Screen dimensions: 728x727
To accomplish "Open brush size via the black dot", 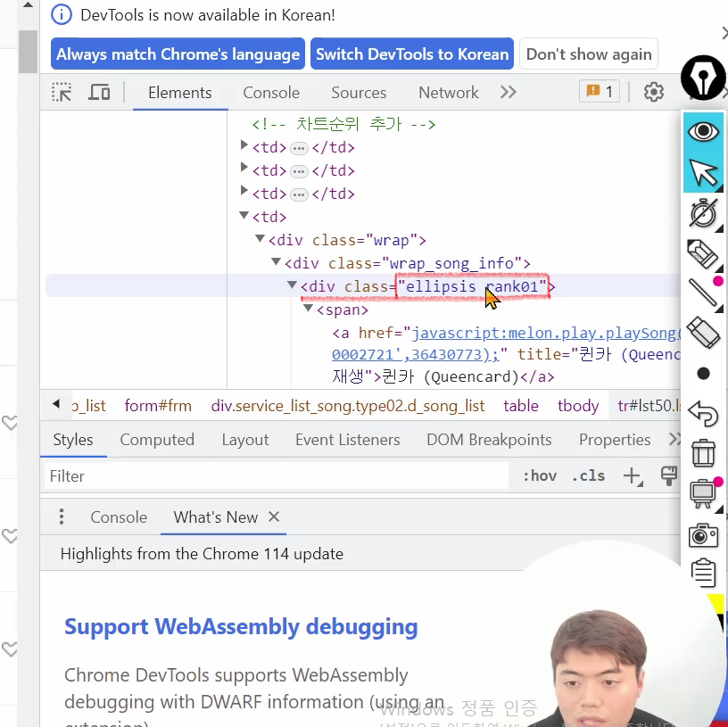I will pyautogui.click(x=703, y=374).
